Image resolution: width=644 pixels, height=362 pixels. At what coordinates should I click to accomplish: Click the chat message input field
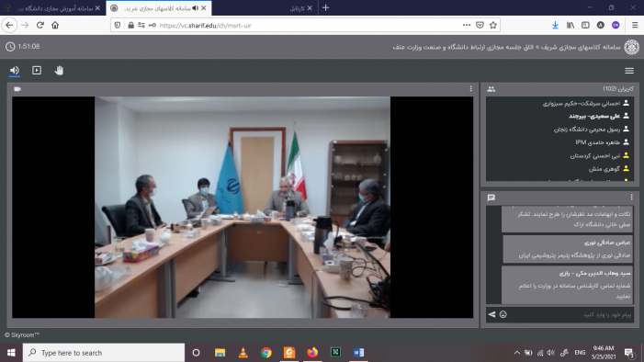coord(571,314)
